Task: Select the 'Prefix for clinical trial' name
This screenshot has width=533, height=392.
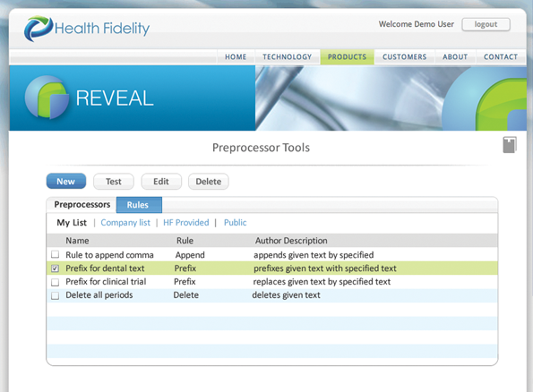Action: 106,282
